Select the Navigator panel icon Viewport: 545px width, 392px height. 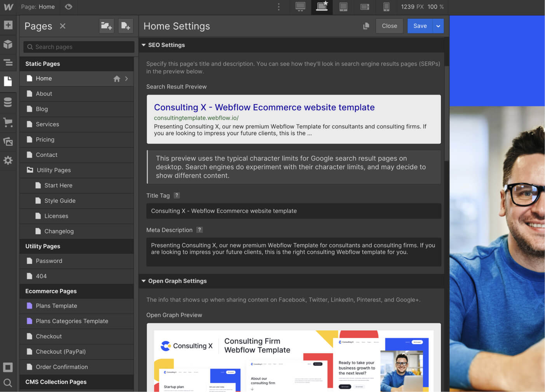(x=8, y=62)
